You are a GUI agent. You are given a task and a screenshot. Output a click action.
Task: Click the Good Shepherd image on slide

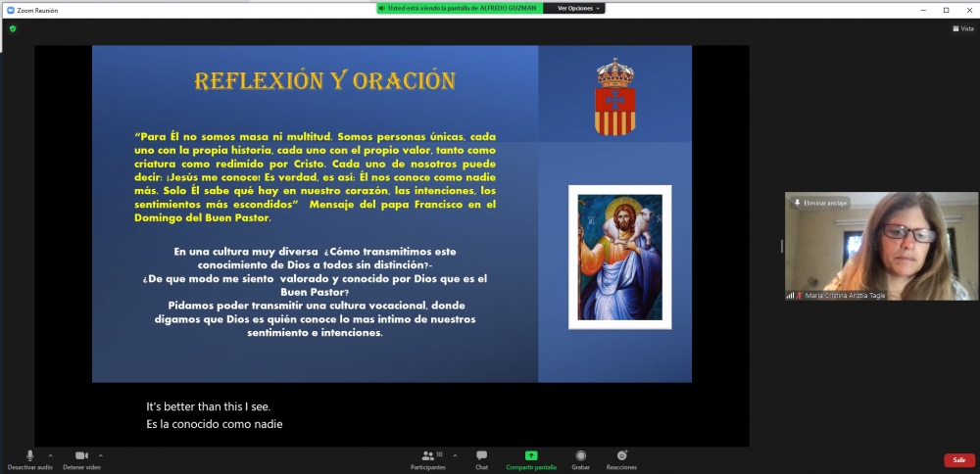click(x=619, y=257)
